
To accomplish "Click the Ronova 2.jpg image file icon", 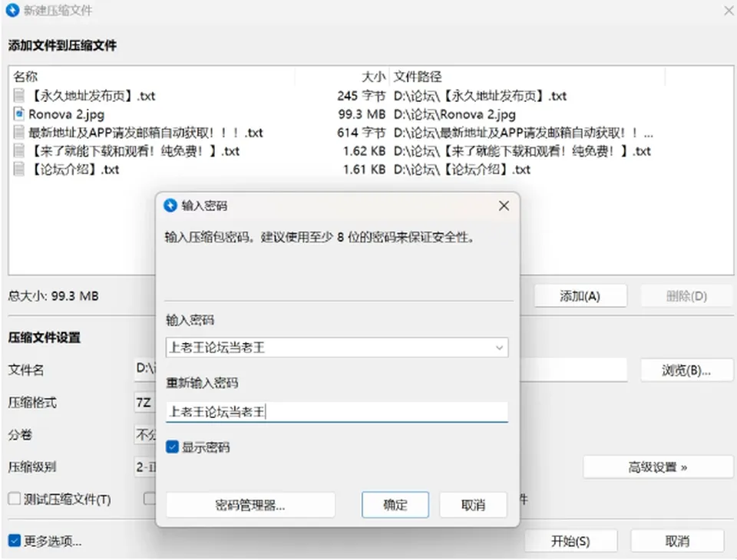I will [18, 114].
